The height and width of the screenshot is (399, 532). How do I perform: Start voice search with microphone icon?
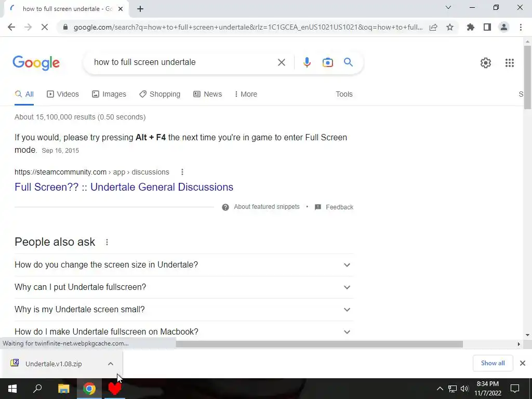point(307,62)
